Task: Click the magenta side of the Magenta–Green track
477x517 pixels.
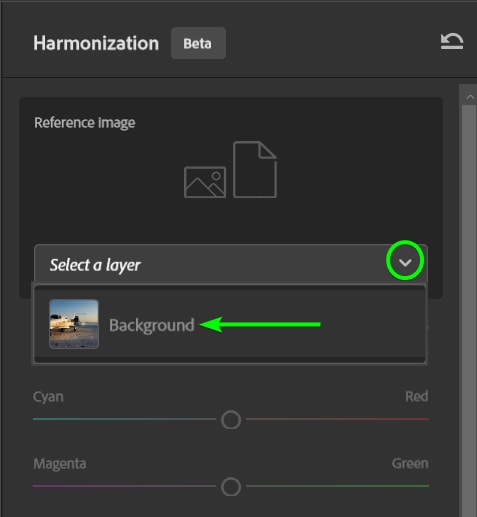Action: pyautogui.click(x=125, y=486)
